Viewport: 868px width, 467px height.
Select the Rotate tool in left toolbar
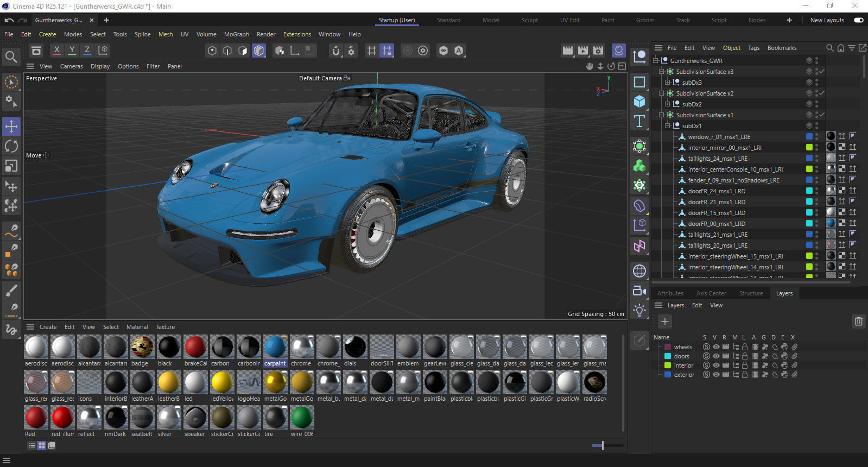click(x=11, y=146)
